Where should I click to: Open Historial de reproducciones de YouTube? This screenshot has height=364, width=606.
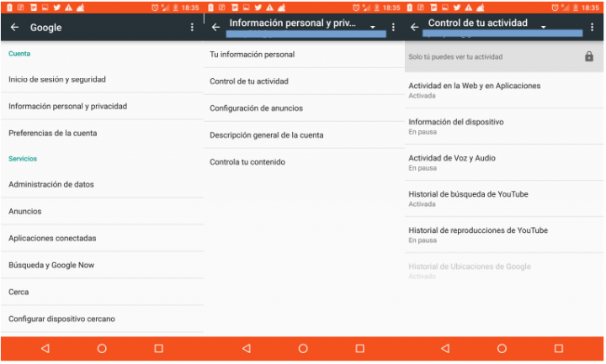504,235
